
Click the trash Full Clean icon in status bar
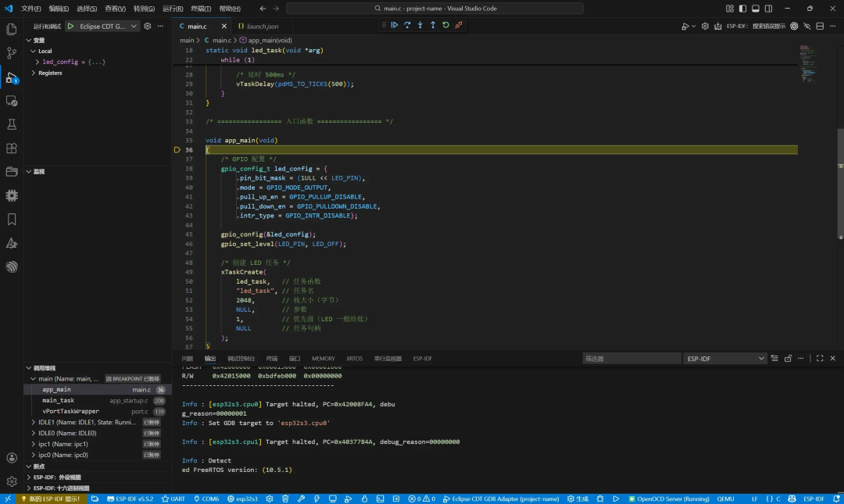(x=285, y=499)
